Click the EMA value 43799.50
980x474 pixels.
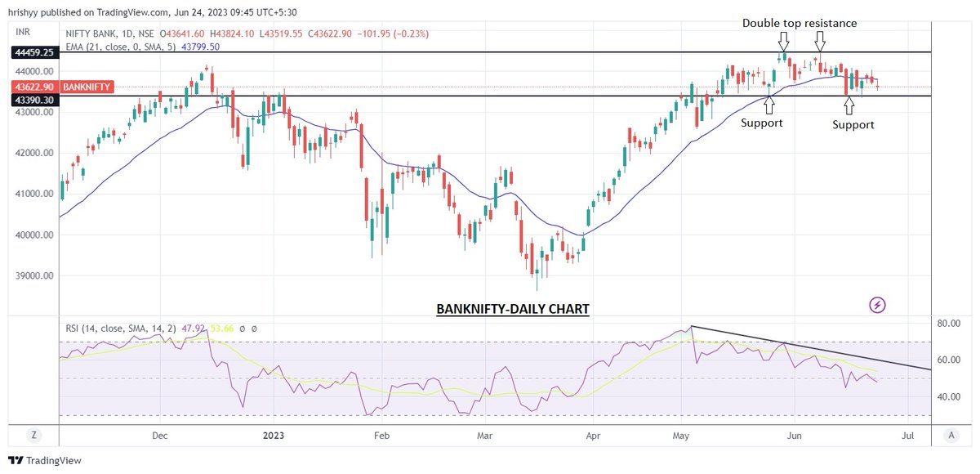click(198, 47)
